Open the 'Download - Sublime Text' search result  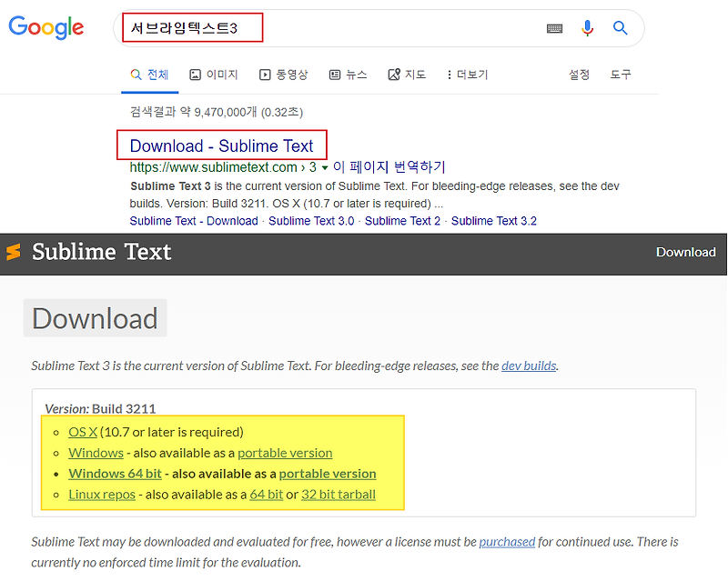[x=221, y=145]
